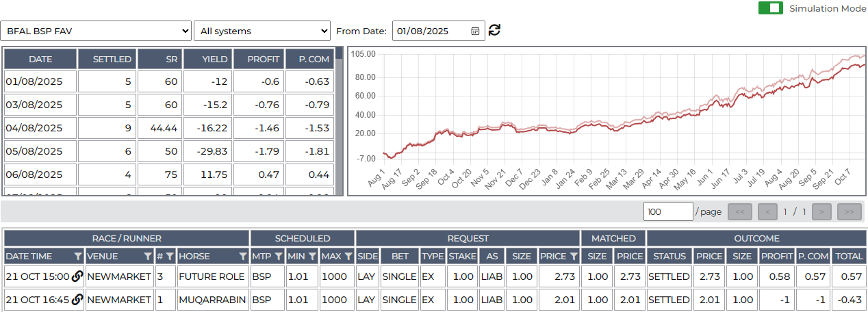Click NEWMARKET venue in MUQARRABIN row
Screen dimensions: 868x312
point(119,299)
